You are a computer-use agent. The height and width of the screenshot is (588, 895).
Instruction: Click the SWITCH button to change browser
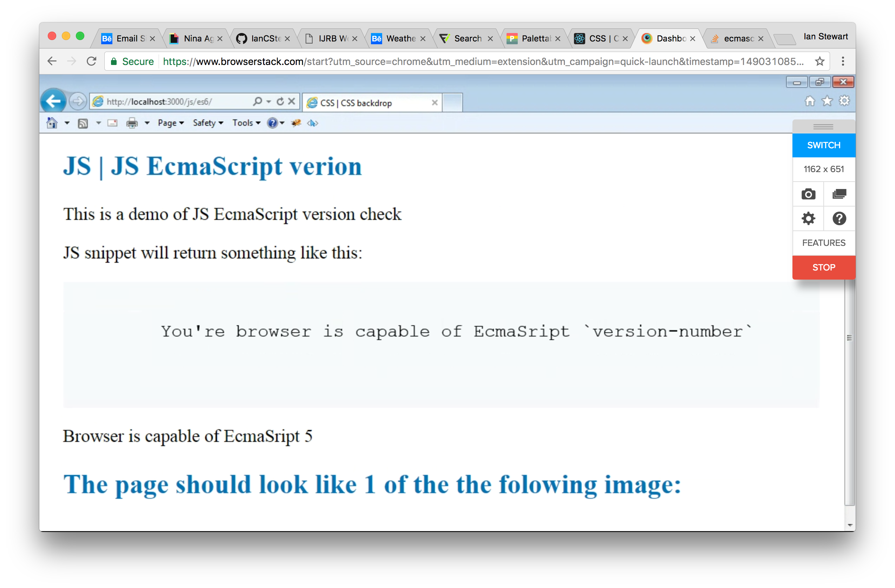pyautogui.click(x=823, y=145)
